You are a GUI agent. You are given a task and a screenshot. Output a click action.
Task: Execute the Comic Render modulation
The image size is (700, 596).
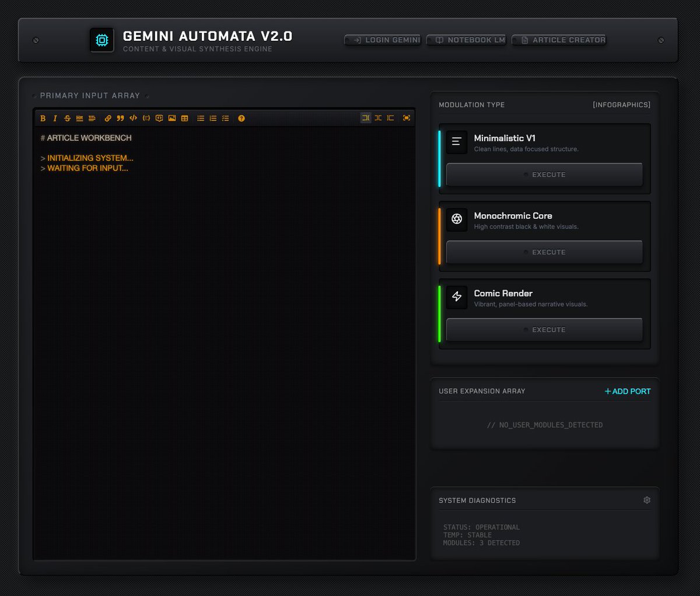pyautogui.click(x=544, y=330)
